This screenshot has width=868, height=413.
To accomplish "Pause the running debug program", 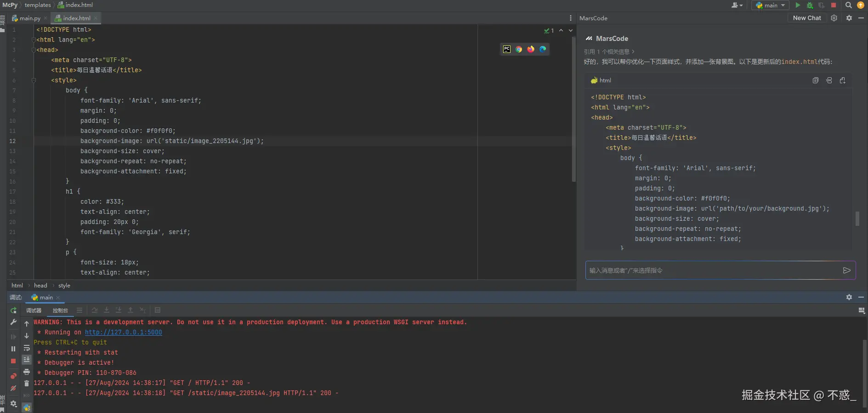I will pos(13,349).
